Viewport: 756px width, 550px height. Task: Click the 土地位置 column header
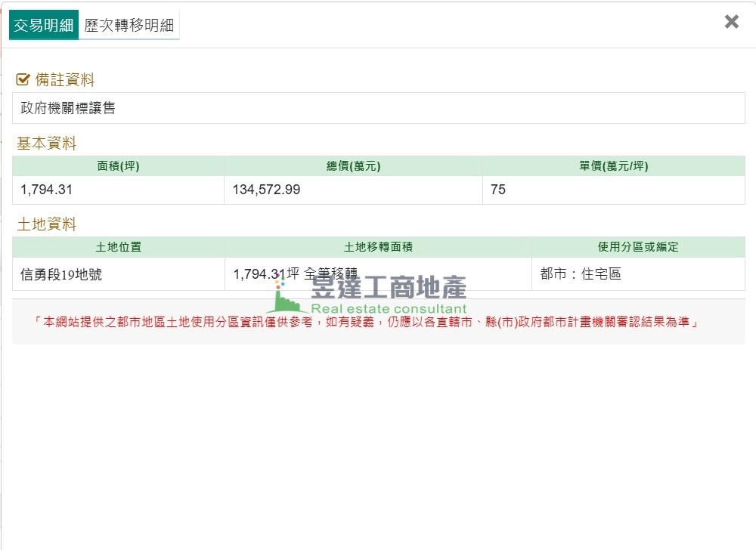pos(118,247)
